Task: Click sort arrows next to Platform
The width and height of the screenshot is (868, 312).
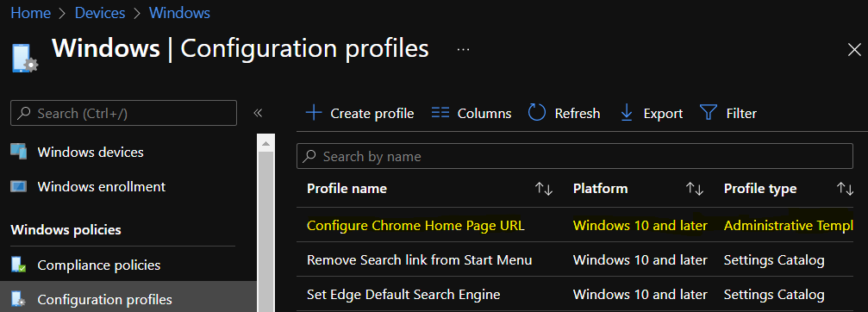Action: tap(695, 189)
